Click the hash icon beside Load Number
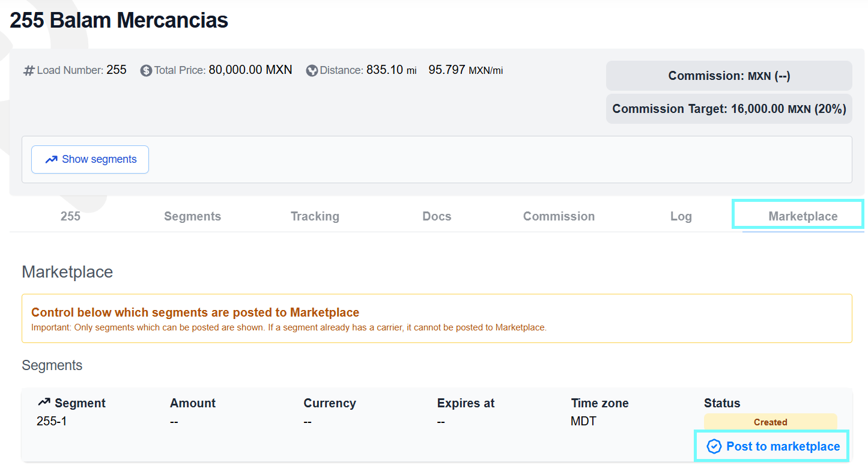This screenshot has height=471, width=868. click(x=29, y=70)
